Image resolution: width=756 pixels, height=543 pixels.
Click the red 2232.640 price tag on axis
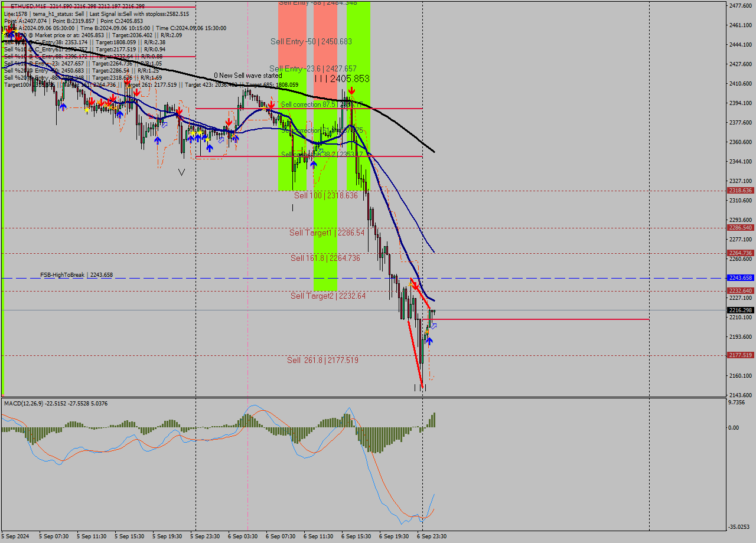pyautogui.click(x=741, y=291)
